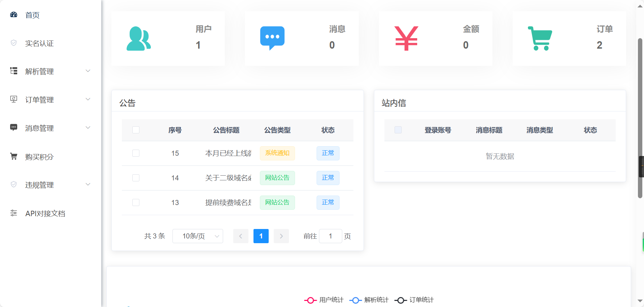
Task: Click the shield icon beside 实名认证
Action: click(14, 43)
